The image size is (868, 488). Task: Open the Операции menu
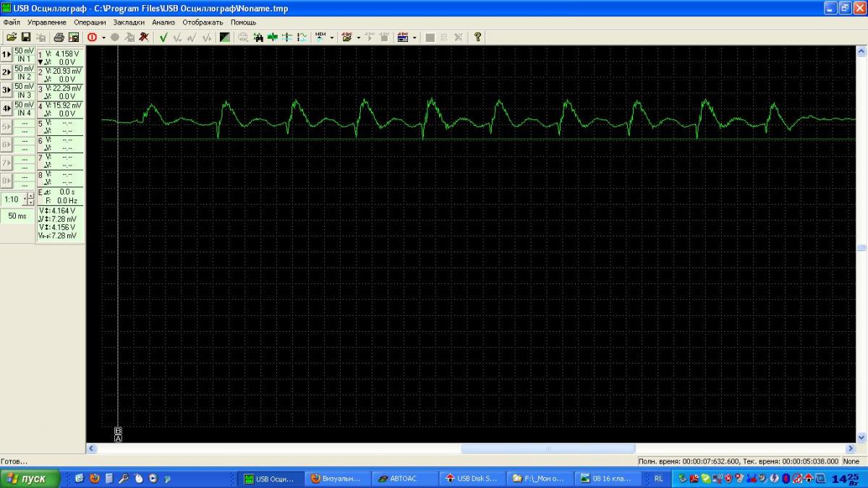tap(90, 22)
